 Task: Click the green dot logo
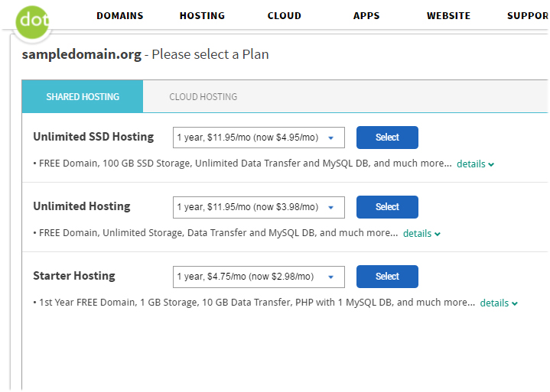pyautogui.click(x=32, y=21)
